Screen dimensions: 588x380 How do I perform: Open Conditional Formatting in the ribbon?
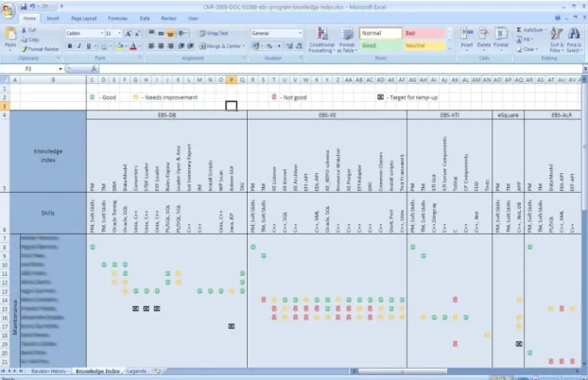321,40
